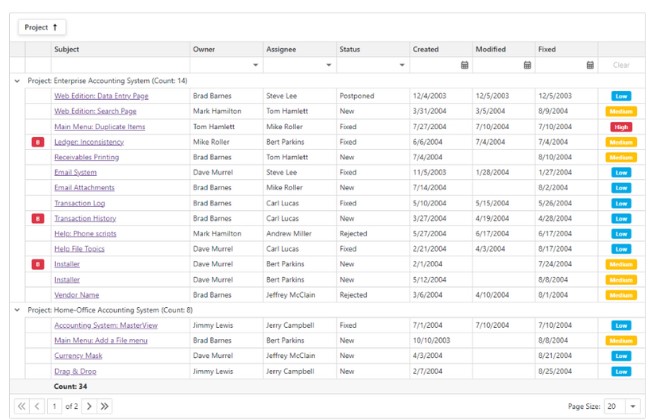Collapse the Home-Office Accounting System group
This screenshot has width=652, height=420.
17,310
